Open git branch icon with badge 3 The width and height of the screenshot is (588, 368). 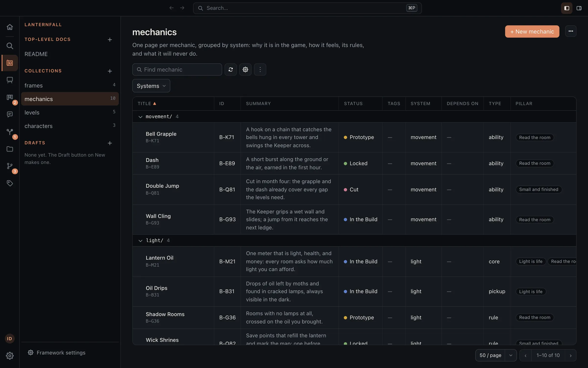pos(10,166)
